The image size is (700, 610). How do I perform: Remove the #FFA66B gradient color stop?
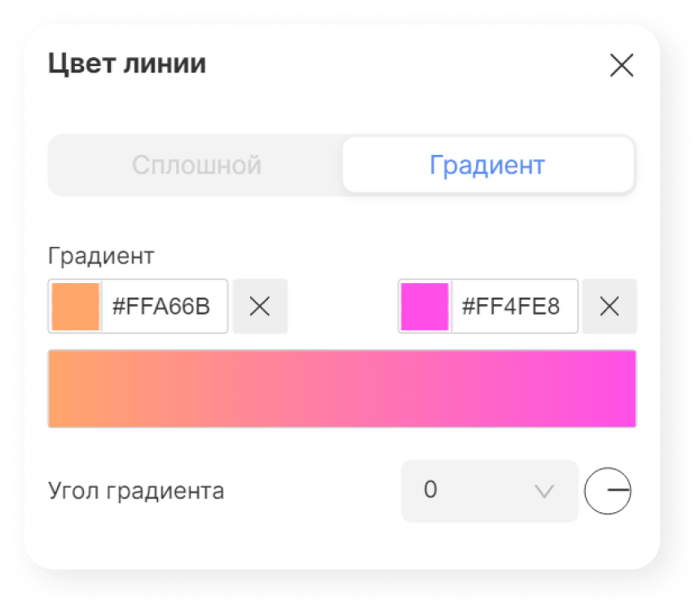pos(260,306)
